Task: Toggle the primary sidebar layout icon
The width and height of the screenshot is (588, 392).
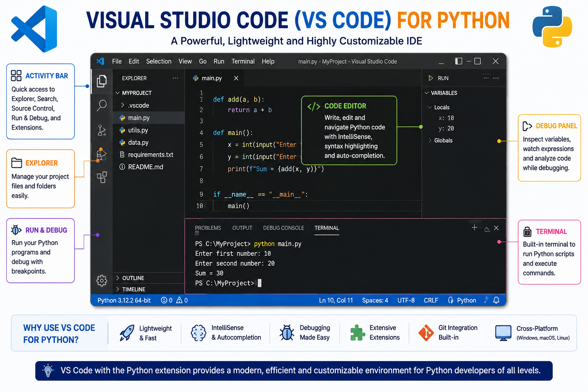Action: [x=459, y=61]
